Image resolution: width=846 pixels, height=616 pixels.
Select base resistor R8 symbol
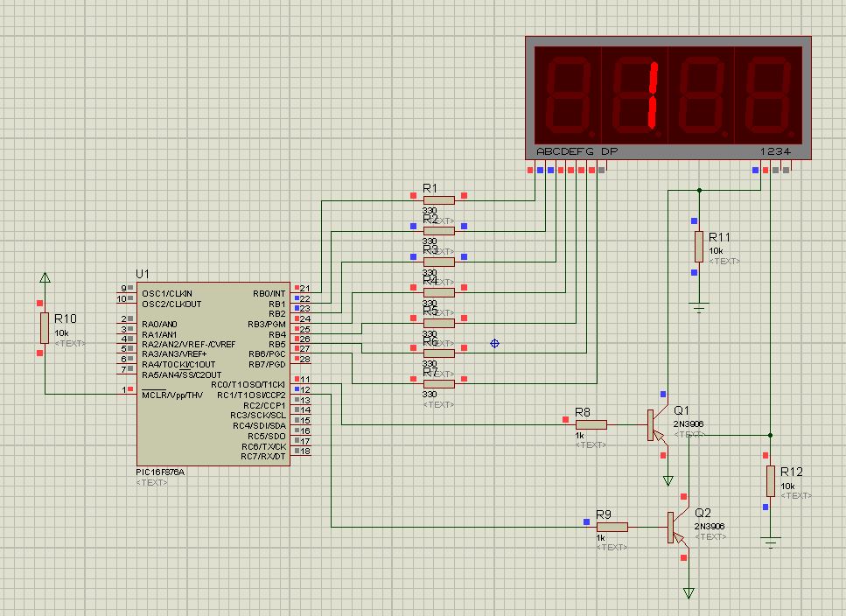pyautogui.click(x=591, y=425)
